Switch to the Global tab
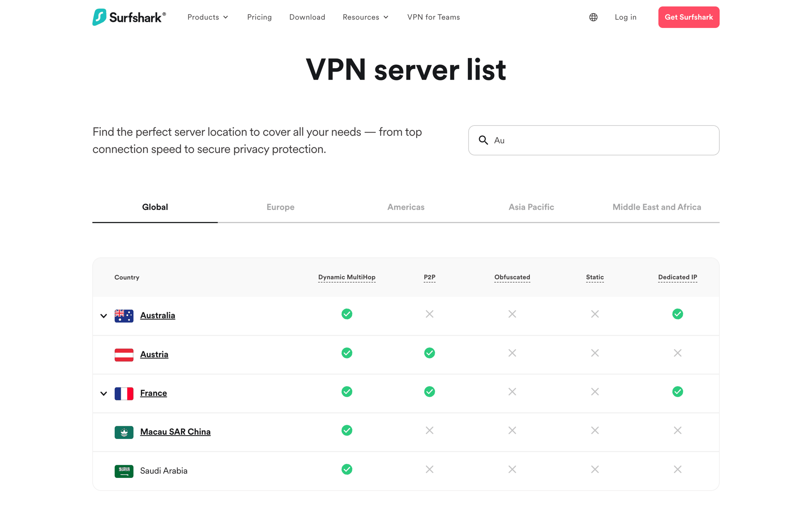The image size is (812, 508). [155, 207]
